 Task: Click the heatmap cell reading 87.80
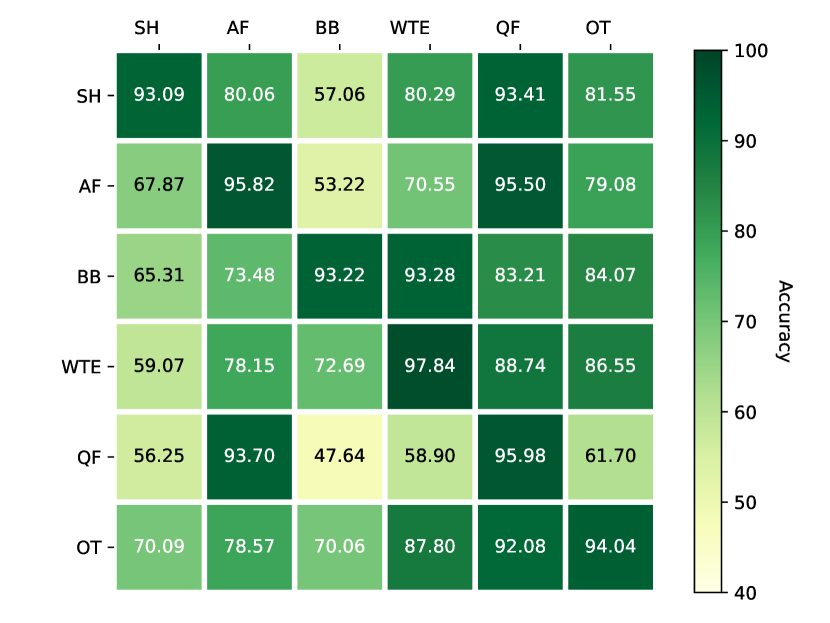point(430,546)
